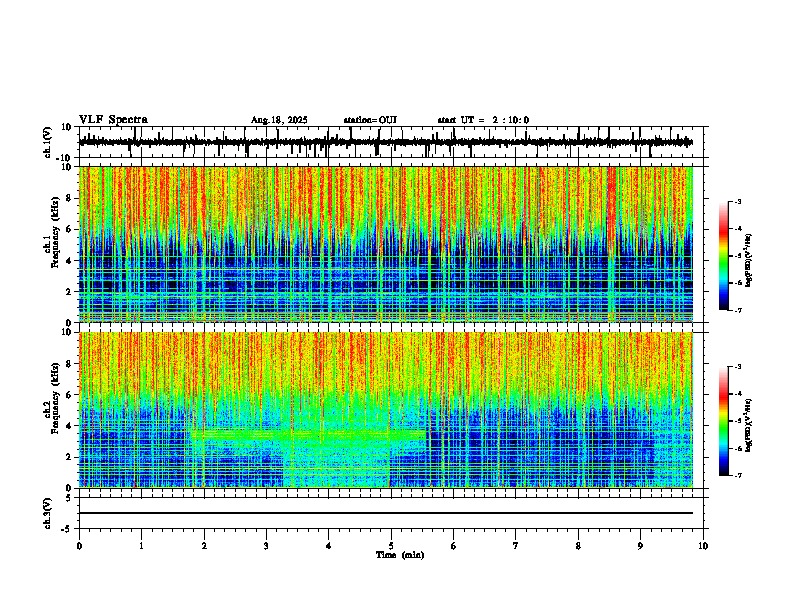Image resolution: width=792 pixels, height=612 pixels.
Task: Click time axis tick label "9"
Action: pyautogui.click(x=640, y=546)
